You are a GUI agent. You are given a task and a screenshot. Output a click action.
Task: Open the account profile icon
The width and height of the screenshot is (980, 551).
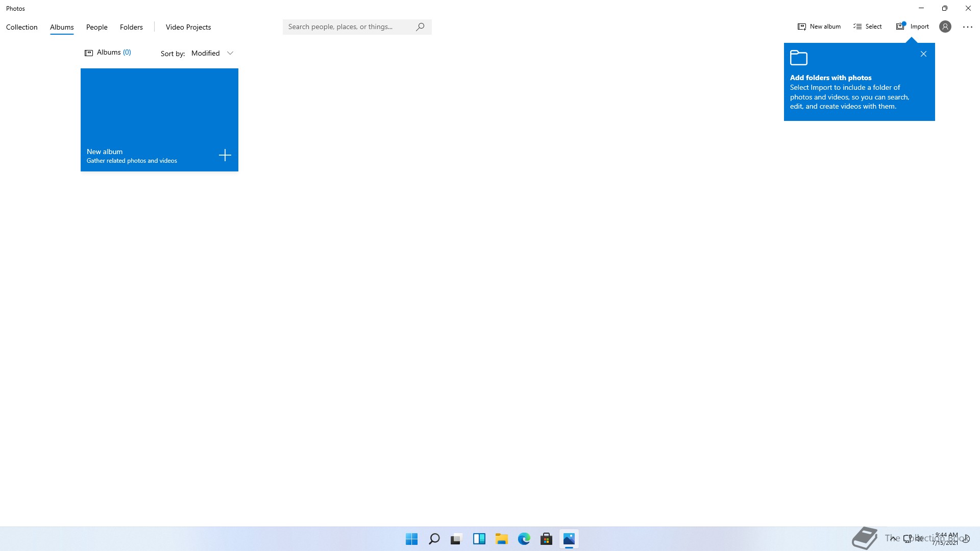(945, 27)
